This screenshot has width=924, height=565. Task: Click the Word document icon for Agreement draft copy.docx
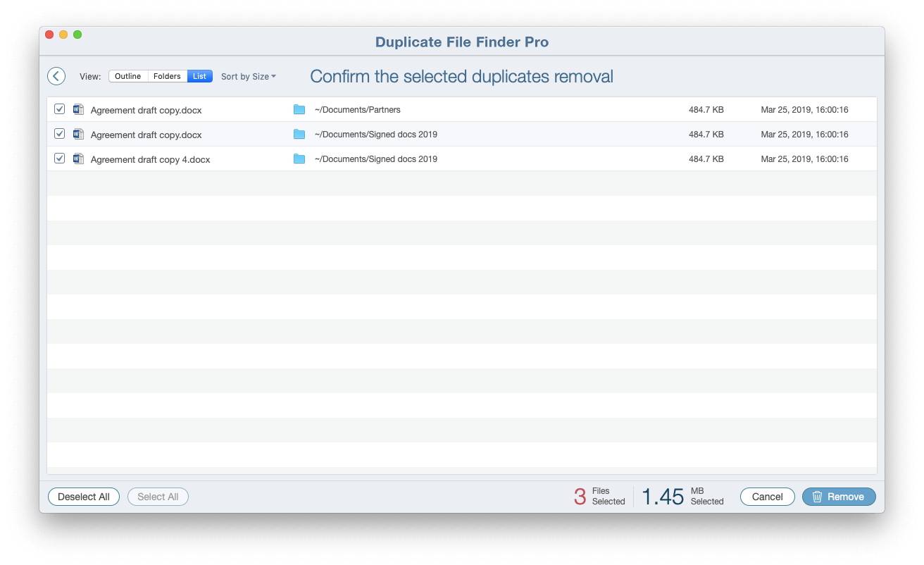(77, 110)
